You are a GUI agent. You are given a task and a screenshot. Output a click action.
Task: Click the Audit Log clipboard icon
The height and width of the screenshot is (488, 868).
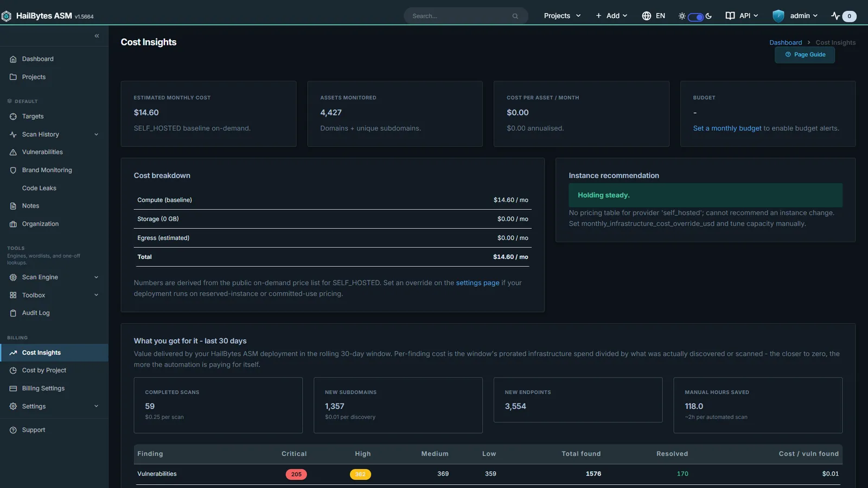click(13, 313)
